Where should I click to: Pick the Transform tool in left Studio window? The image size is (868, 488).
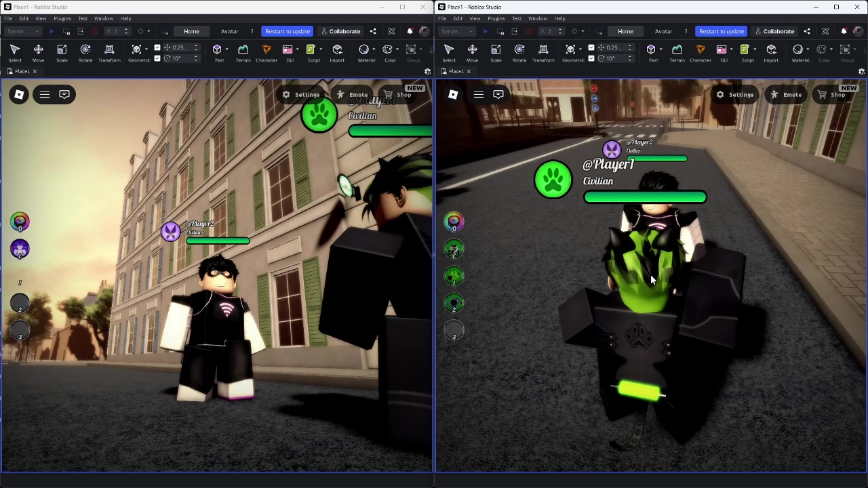(109, 53)
